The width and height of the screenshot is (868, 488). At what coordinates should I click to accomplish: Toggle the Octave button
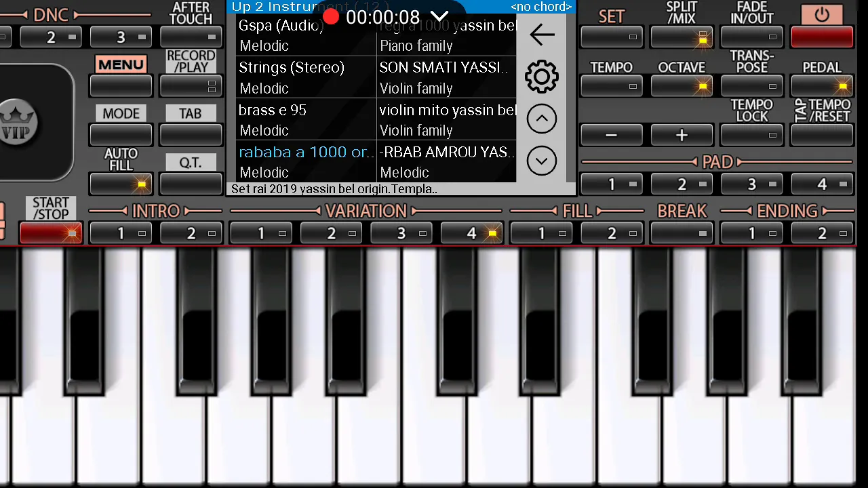(682, 86)
